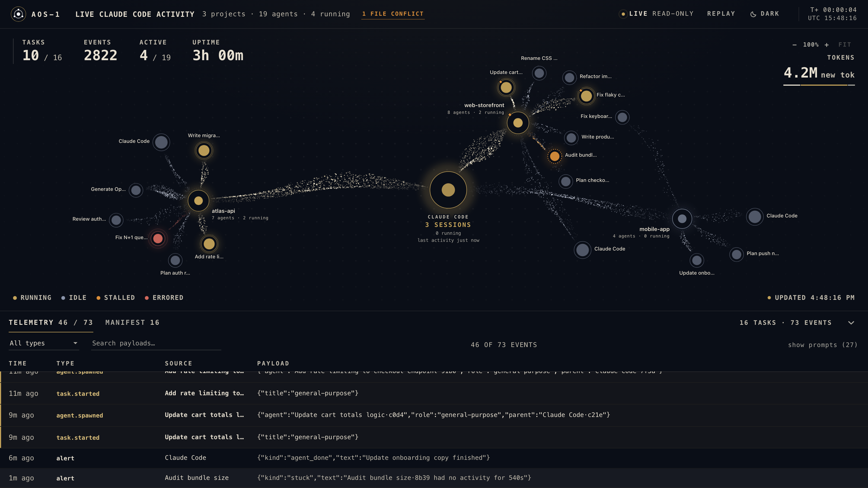The image size is (868, 488).
Task: Open the Add rate li... agent node
Action: 209,244
